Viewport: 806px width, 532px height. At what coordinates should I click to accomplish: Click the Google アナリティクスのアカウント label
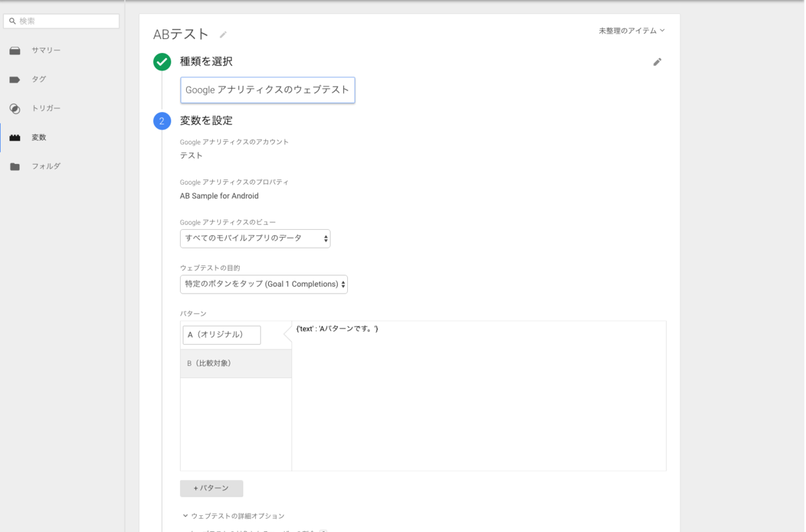click(x=234, y=142)
